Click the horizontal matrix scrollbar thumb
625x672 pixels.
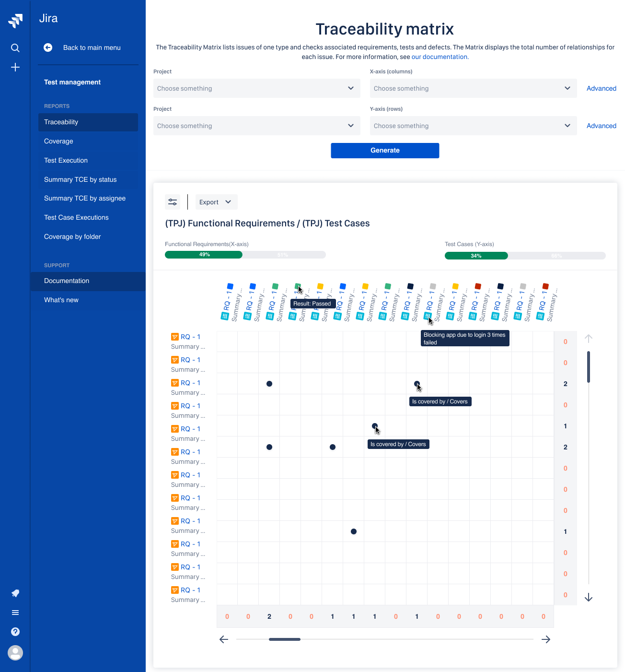click(x=285, y=639)
